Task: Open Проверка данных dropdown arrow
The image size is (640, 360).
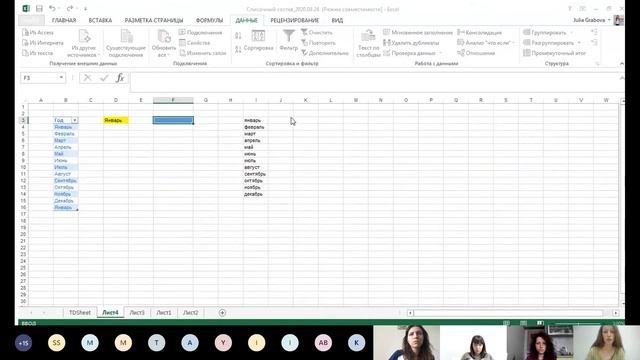Action: (440, 53)
